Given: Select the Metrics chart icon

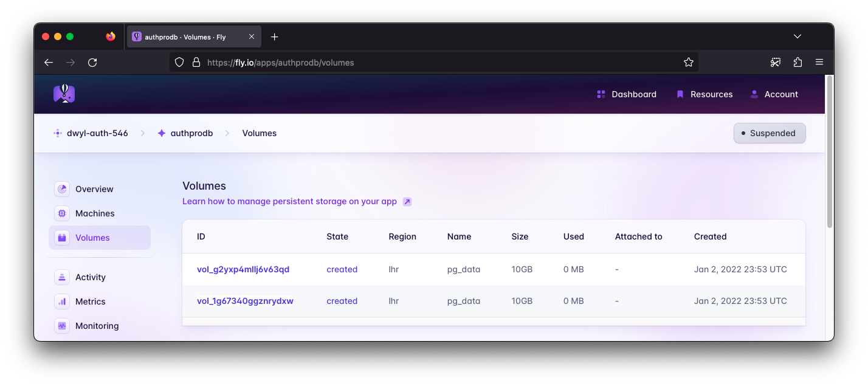Looking at the screenshot, I should coord(61,302).
